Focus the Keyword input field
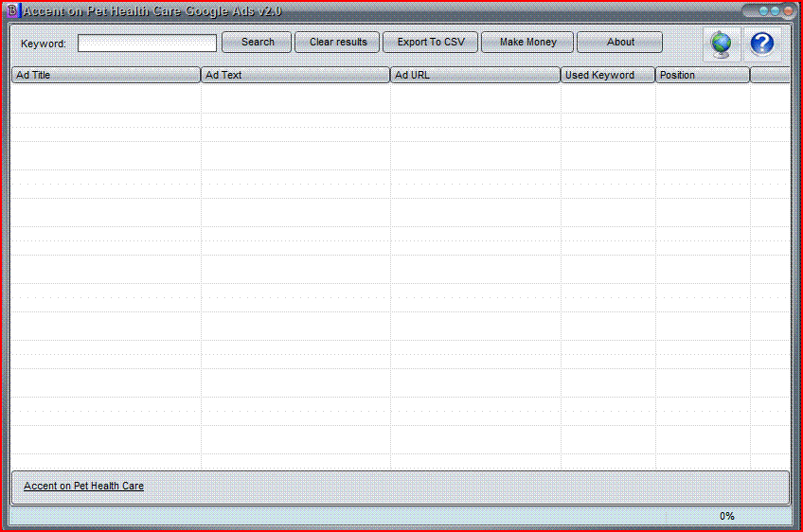Viewport: 803px width, 532px height. click(147, 43)
